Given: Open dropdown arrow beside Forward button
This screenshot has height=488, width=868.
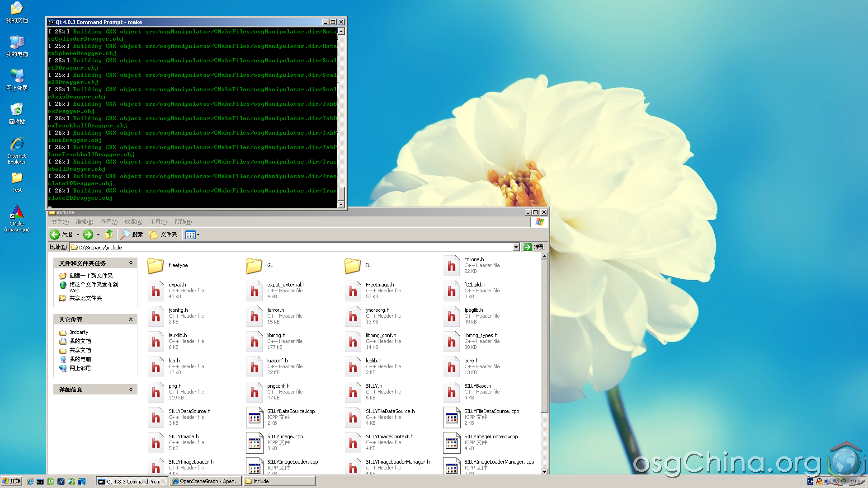Looking at the screenshot, I should (98, 235).
